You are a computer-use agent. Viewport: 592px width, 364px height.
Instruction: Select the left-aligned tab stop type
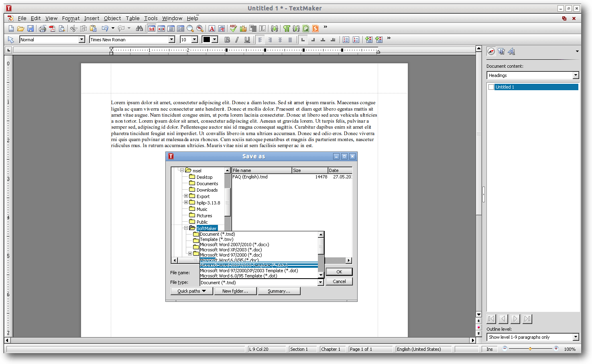[x=303, y=40]
